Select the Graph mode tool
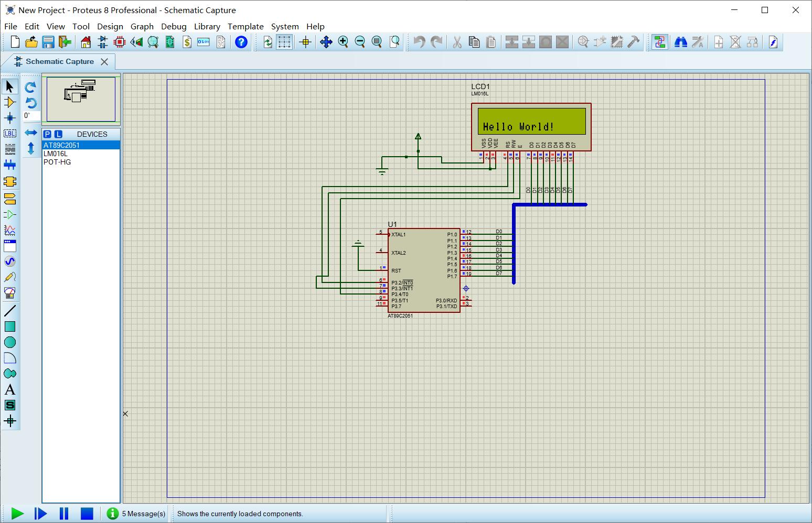This screenshot has height=523, width=812. coord(10,231)
